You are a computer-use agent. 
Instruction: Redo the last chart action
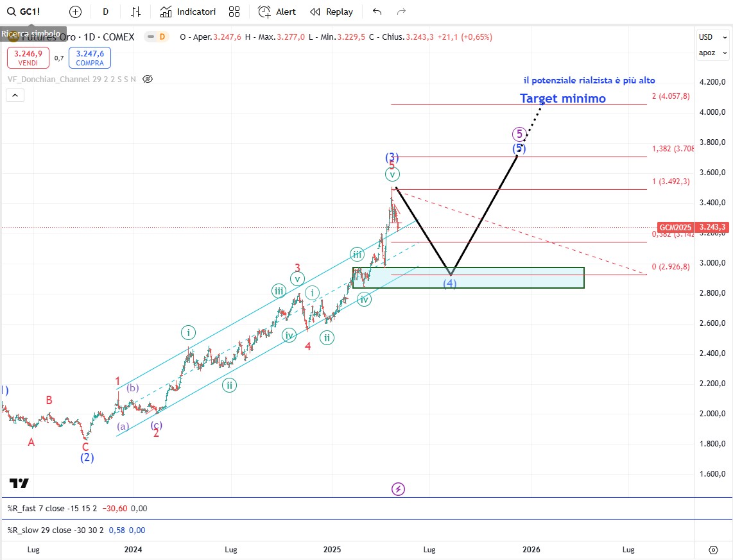[401, 12]
